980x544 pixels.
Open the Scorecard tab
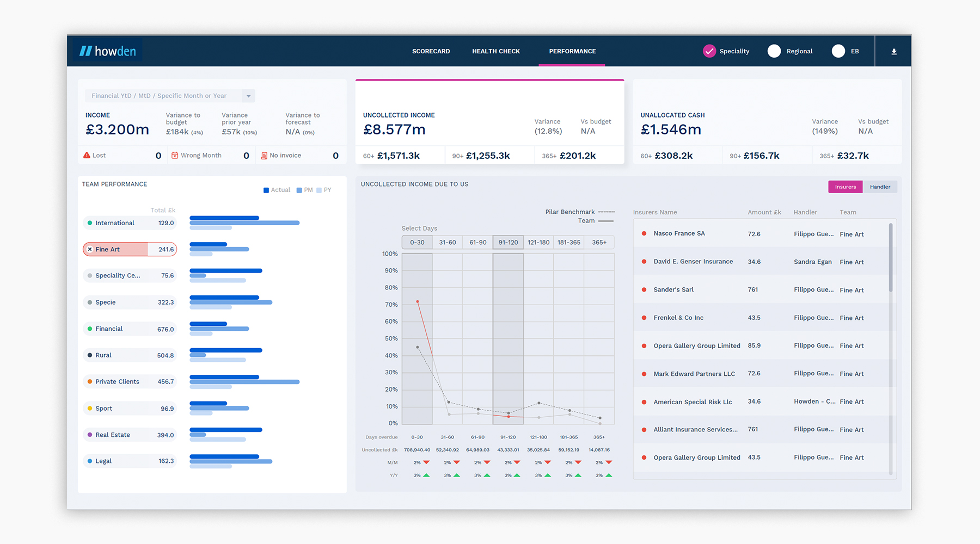[x=431, y=51]
